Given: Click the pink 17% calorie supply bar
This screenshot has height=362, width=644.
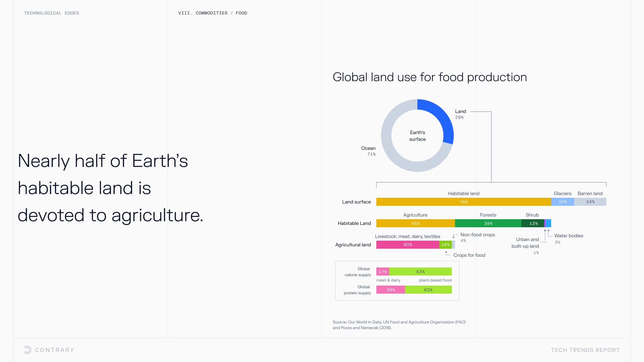Looking at the screenshot, I should (382, 271).
